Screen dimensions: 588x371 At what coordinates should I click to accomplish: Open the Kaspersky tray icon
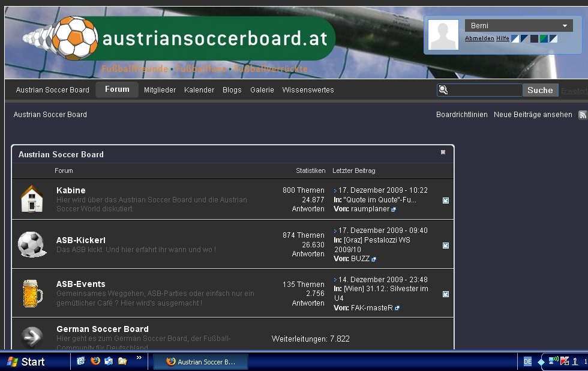565,361
